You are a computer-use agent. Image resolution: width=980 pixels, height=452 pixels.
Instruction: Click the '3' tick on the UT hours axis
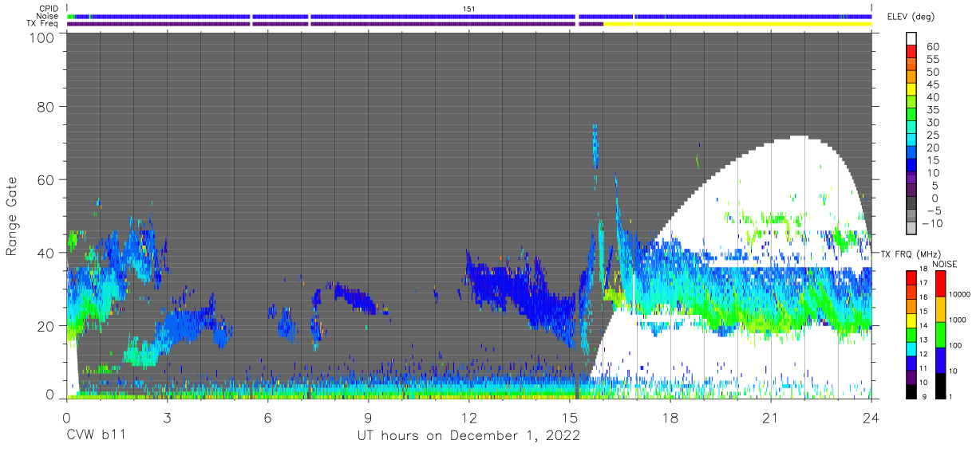click(167, 417)
